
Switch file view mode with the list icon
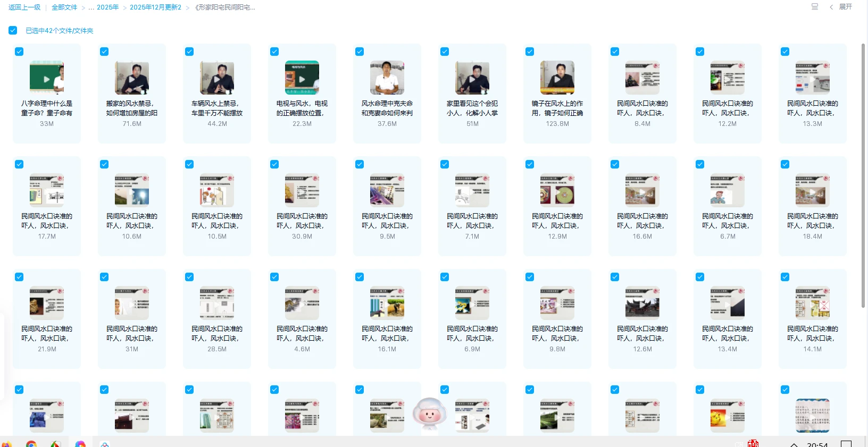click(x=814, y=7)
